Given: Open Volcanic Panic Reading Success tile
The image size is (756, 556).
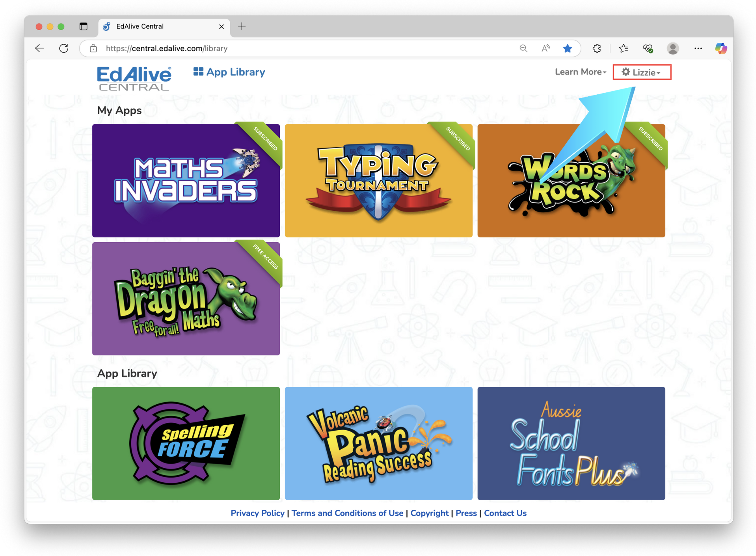Looking at the screenshot, I should point(378,443).
